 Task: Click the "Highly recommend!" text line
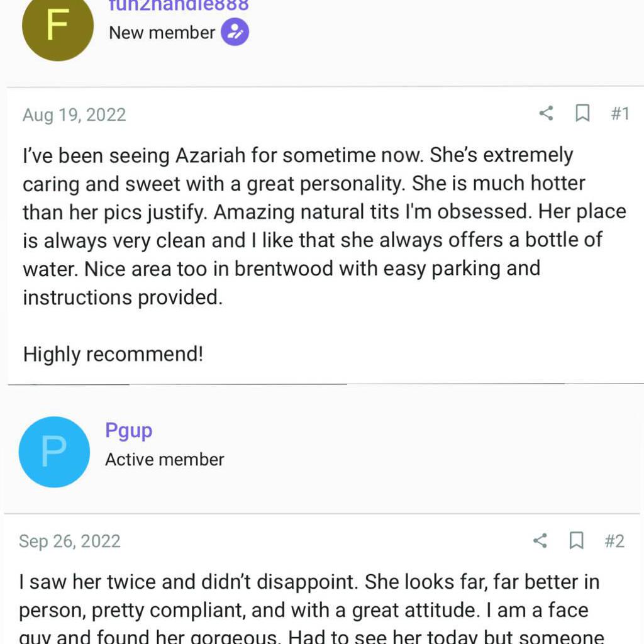113,355
